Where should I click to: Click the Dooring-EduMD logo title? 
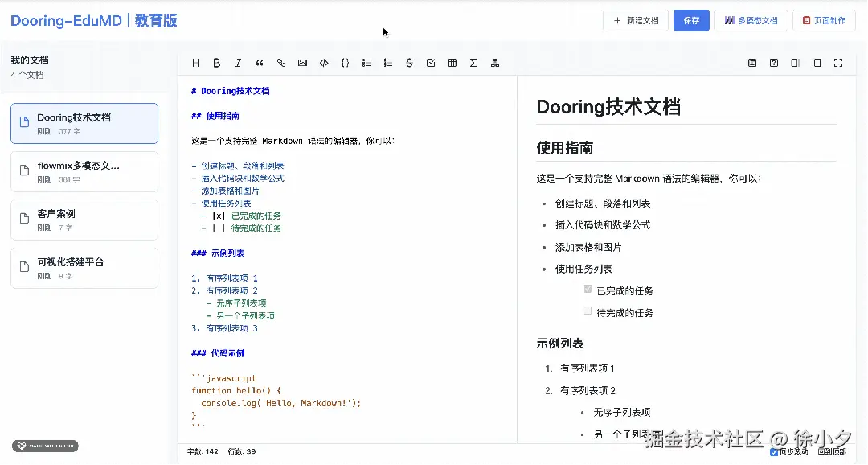click(x=94, y=21)
